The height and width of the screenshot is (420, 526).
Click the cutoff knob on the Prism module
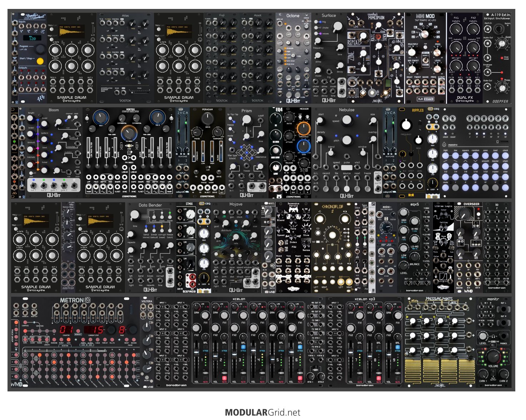coord(247,120)
